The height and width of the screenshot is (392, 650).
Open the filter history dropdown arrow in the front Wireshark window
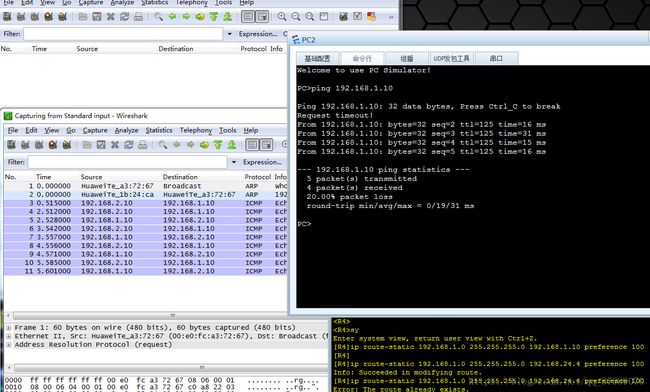pyautogui.click(x=234, y=162)
